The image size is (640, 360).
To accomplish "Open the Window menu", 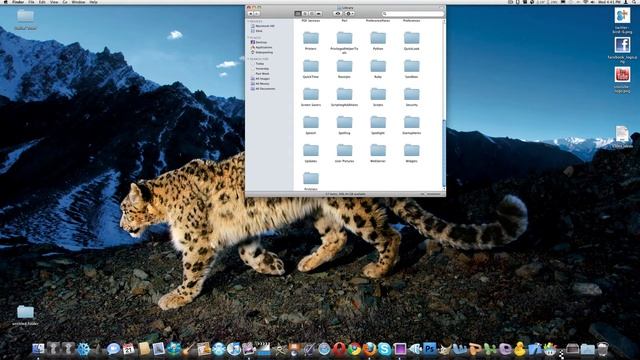I will tap(78, 2).
